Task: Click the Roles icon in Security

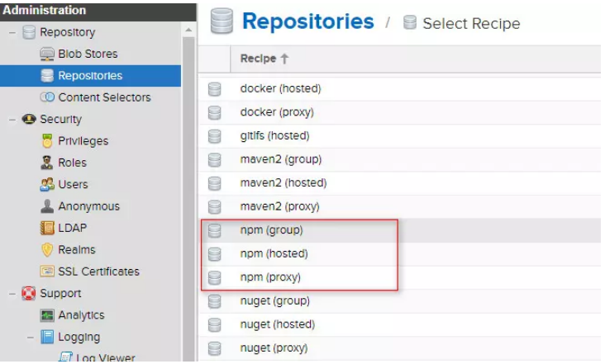Action: 47,163
